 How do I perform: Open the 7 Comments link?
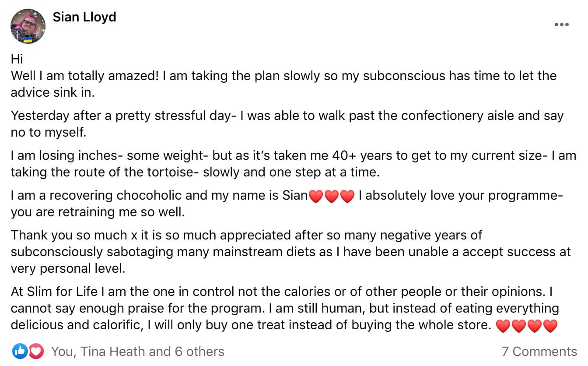pos(539,352)
